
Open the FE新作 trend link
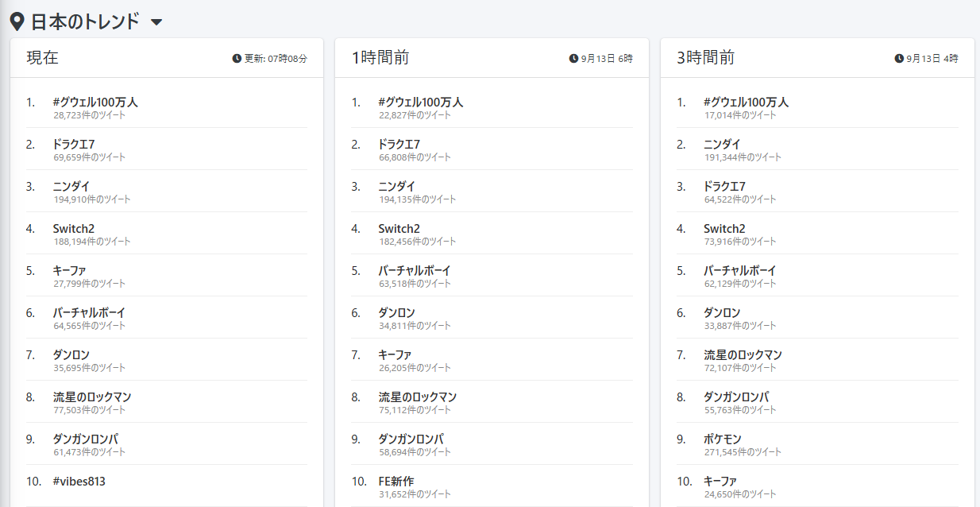click(x=395, y=482)
